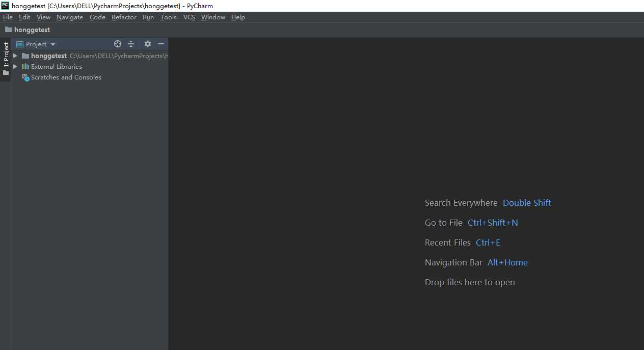Select honggetest in the navigation bar
The height and width of the screenshot is (350, 644).
(x=32, y=30)
